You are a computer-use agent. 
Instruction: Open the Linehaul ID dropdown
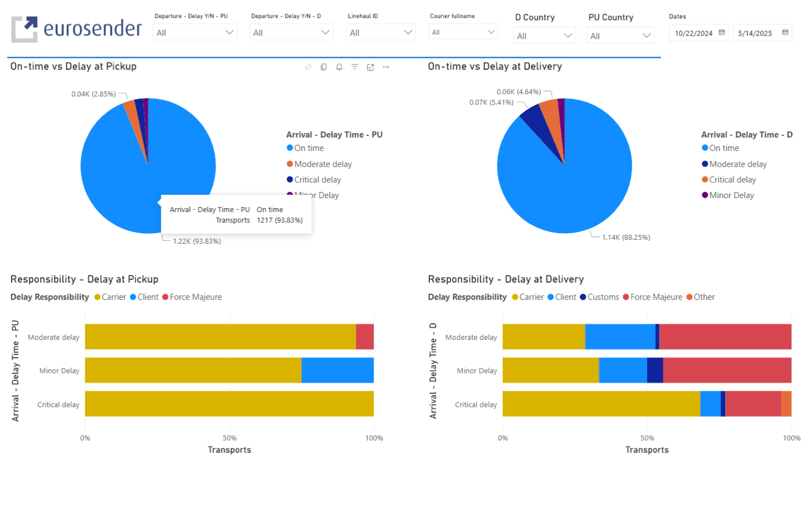click(382, 32)
